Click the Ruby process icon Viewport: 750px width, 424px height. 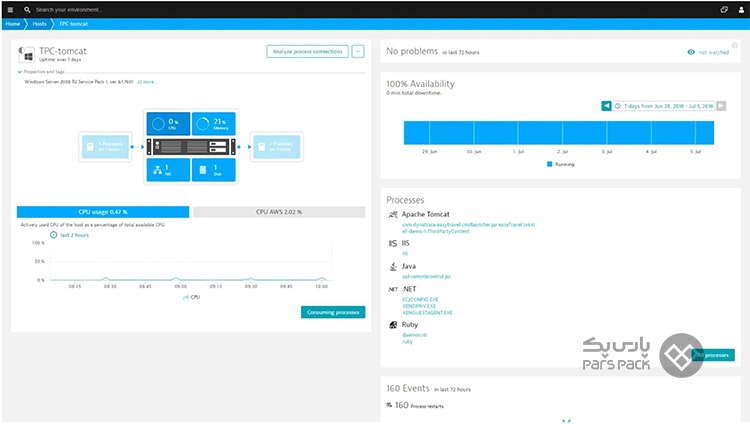pyautogui.click(x=393, y=325)
